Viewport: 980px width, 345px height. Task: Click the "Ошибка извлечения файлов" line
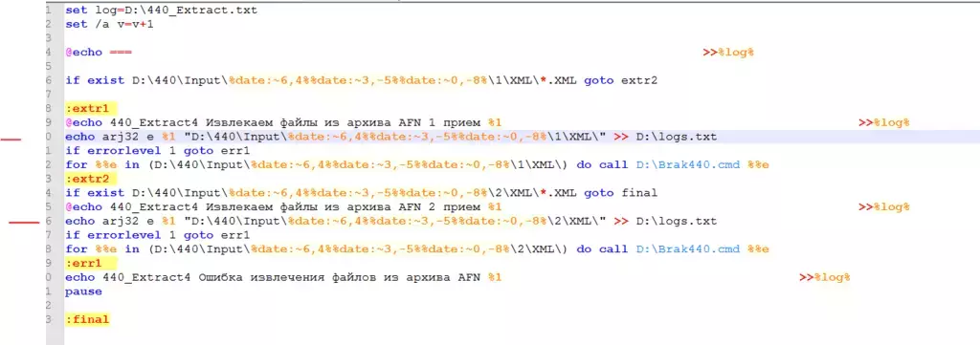pyautogui.click(x=283, y=277)
